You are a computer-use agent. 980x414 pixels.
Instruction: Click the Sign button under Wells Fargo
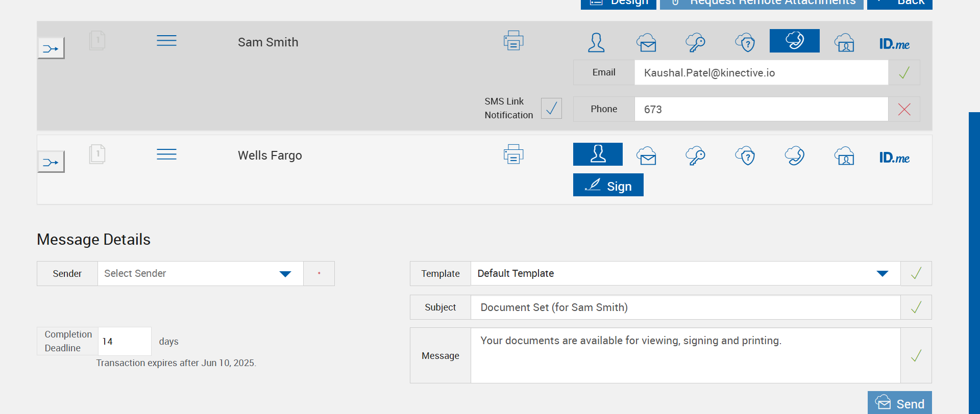click(608, 185)
